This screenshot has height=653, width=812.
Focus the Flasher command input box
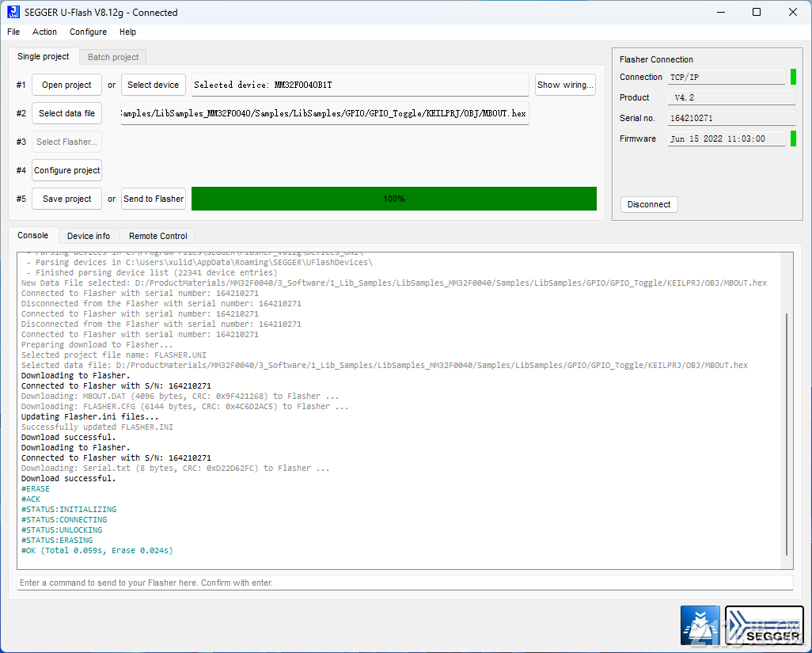405,583
